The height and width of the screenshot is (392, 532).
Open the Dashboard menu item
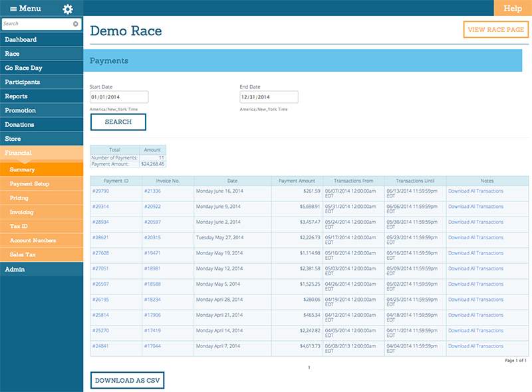point(41,39)
